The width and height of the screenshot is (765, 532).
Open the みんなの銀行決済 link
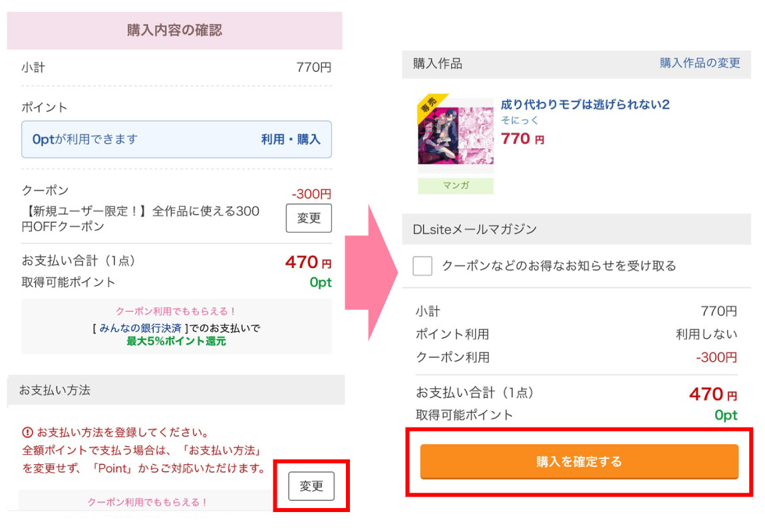[x=142, y=328]
